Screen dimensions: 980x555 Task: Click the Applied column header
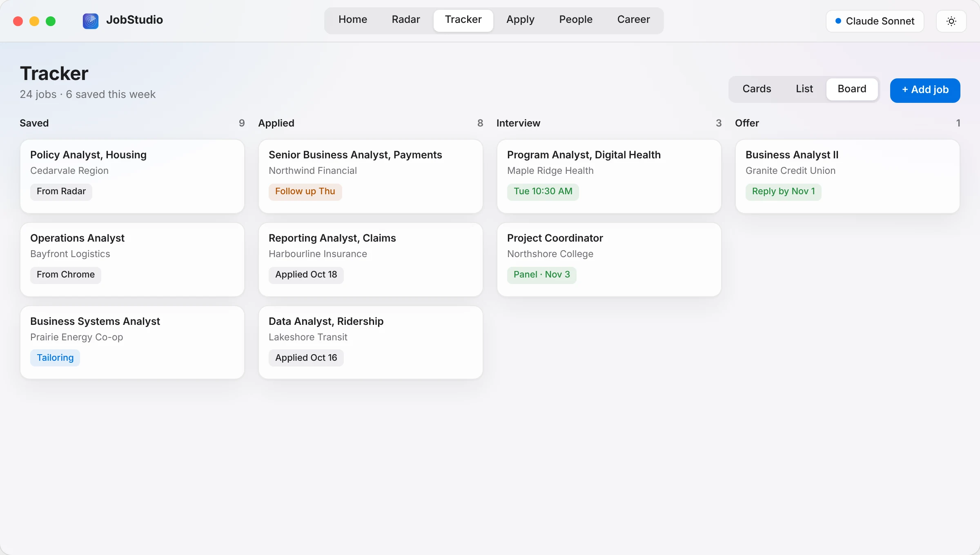click(x=276, y=123)
